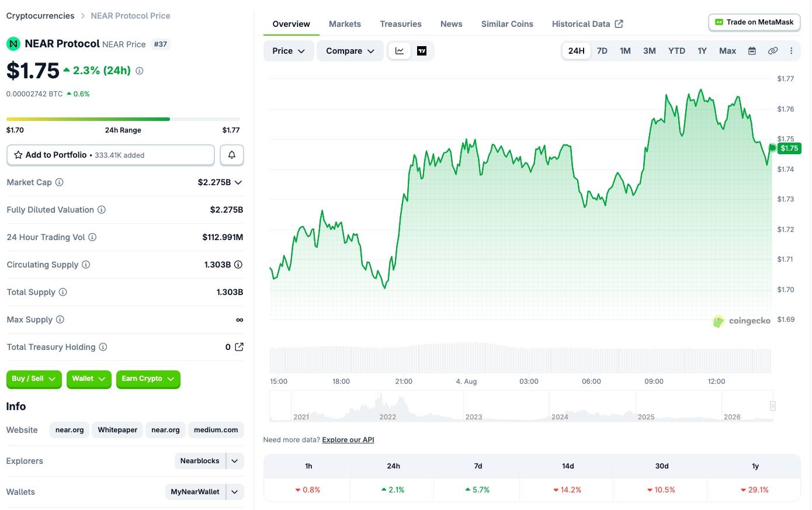The width and height of the screenshot is (812, 510).
Task: Copy chart link with the chain icon
Action: click(x=773, y=51)
